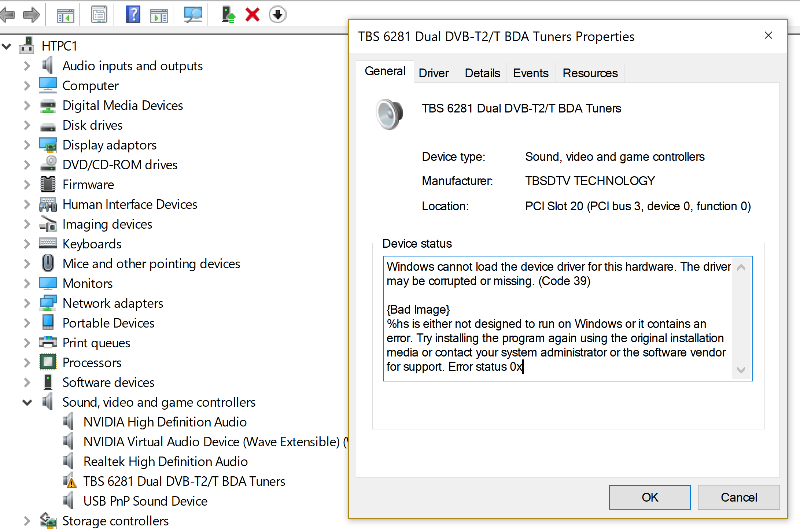Click the Imaging devices icon
The image size is (800, 532).
tap(48, 224)
